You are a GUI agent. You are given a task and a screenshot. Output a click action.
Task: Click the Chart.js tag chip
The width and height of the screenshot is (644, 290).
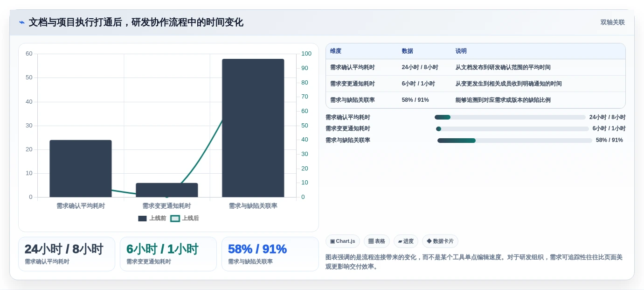[x=343, y=241]
